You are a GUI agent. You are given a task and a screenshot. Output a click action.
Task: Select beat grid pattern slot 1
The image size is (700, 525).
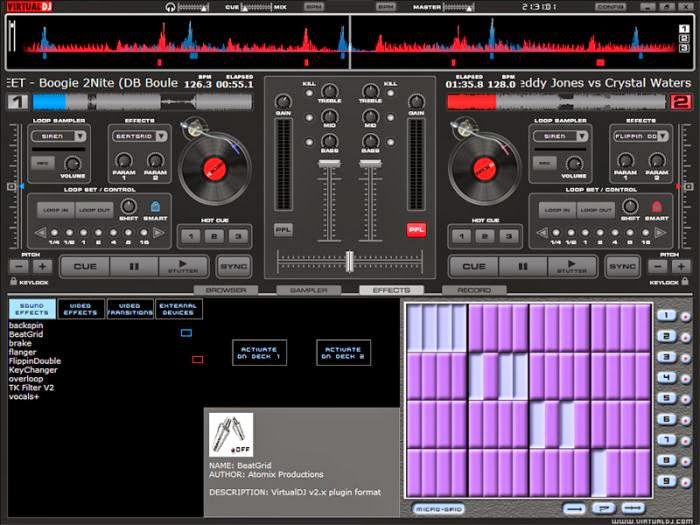point(667,316)
